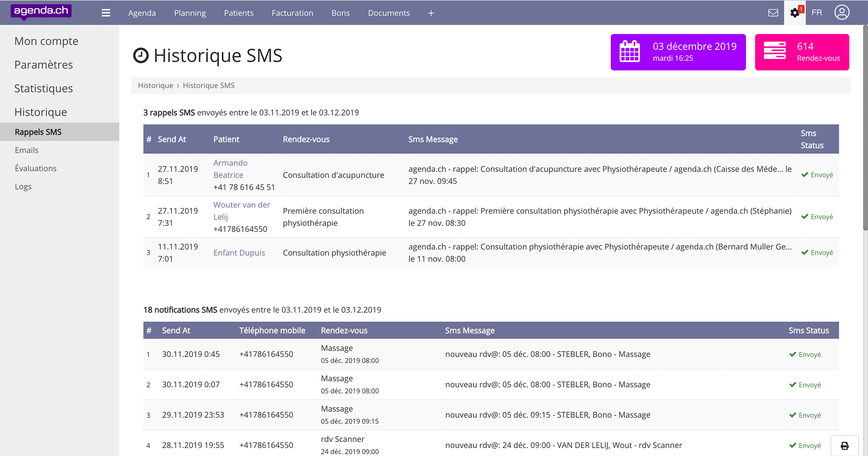Viewport: 868px width, 456px height.
Task: Expand the Paramètres sidebar section
Action: (x=43, y=65)
